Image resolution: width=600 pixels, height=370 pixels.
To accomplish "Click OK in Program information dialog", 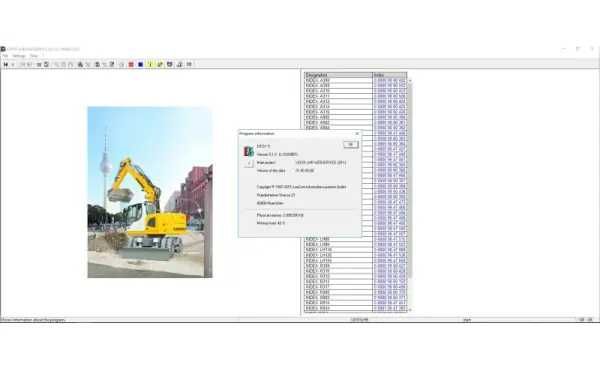I will pos(351,144).
